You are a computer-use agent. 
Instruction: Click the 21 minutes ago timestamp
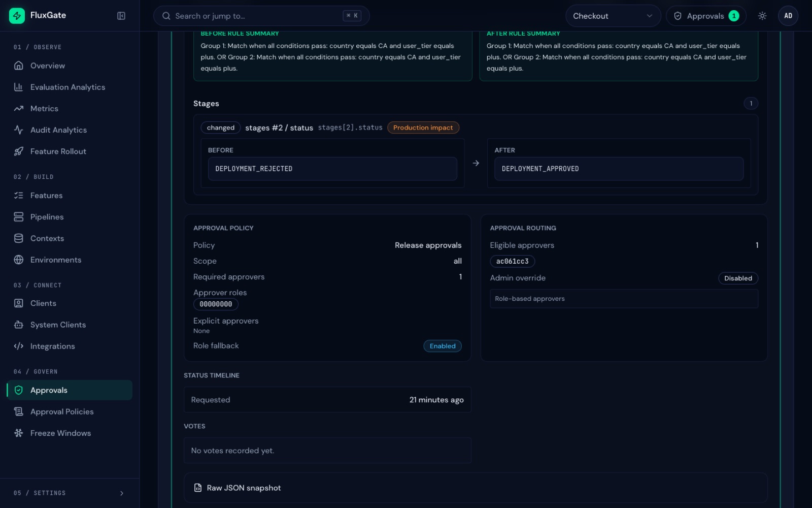point(436,400)
